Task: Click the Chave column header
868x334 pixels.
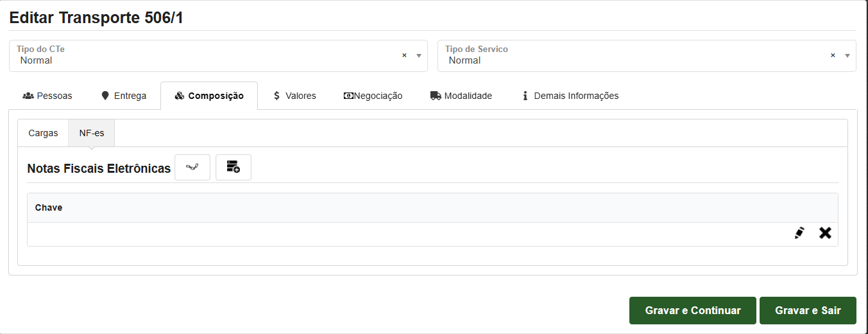Action: pyautogui.click(x=49, y=208)
